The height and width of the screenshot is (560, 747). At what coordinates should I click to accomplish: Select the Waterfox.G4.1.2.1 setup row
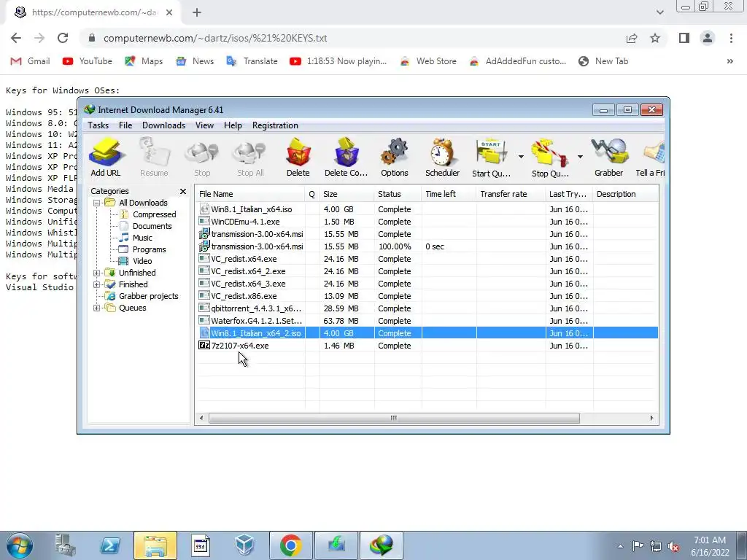(x=427, y=321)
